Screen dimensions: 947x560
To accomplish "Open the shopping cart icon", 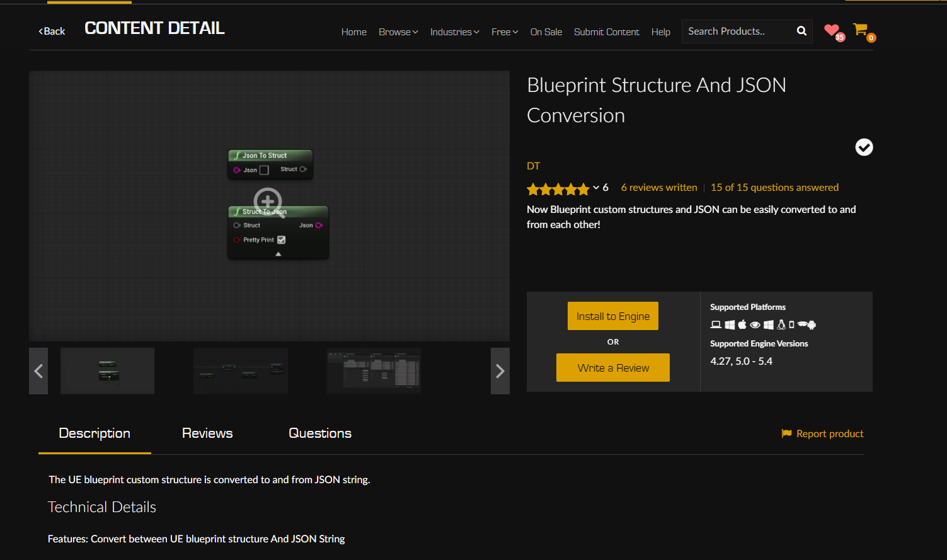I will (x=860, y=29).
